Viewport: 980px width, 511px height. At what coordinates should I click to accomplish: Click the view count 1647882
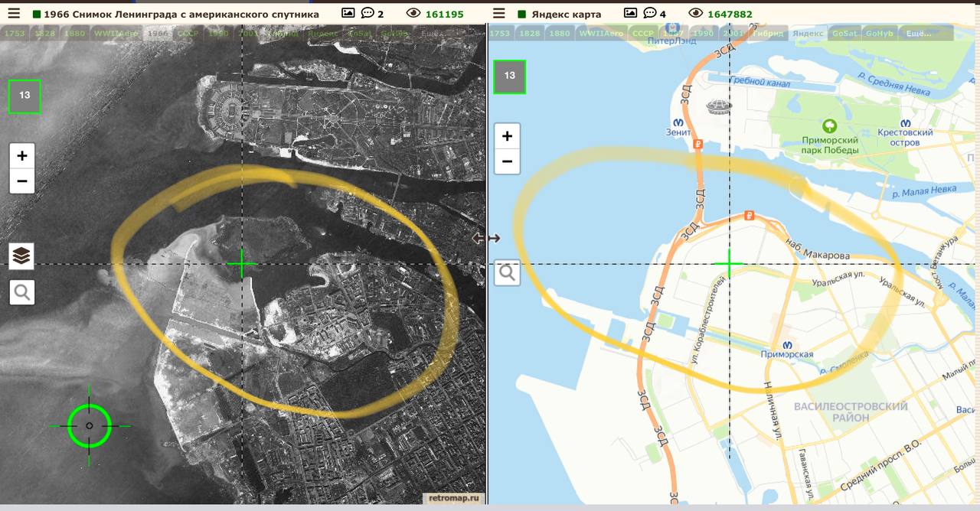click(730, 14)
